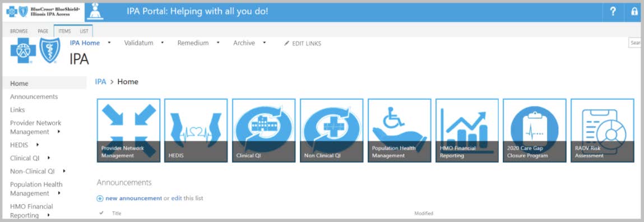
Task: Toggle the select-all checkmark in announcements list
Action: (x=101, y=213)
